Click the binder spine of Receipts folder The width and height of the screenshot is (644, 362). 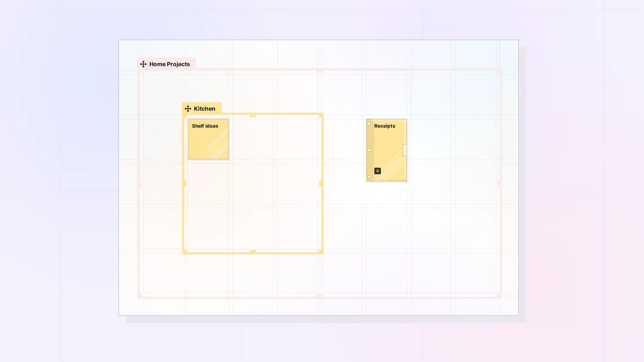click(x=369, y=150)
